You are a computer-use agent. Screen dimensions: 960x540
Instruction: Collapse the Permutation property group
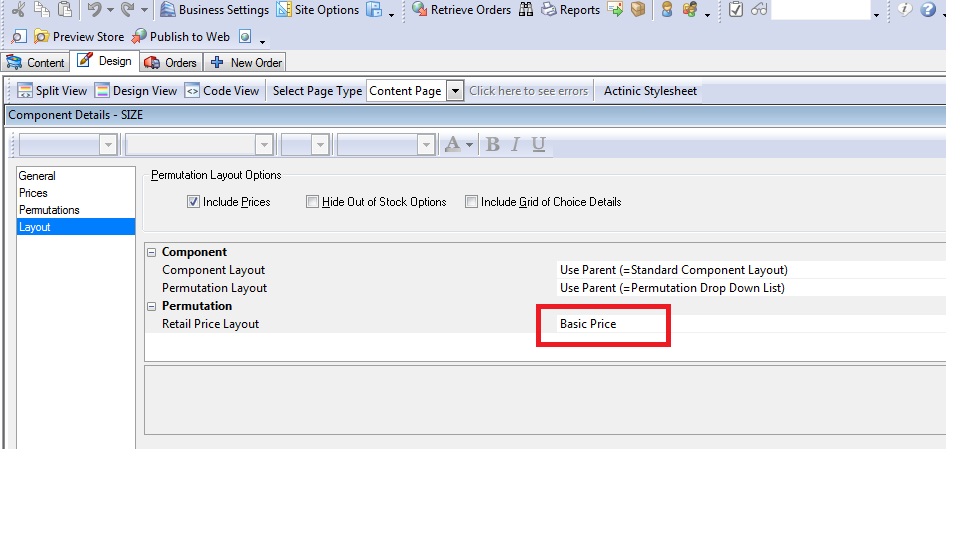coord(152,307)
